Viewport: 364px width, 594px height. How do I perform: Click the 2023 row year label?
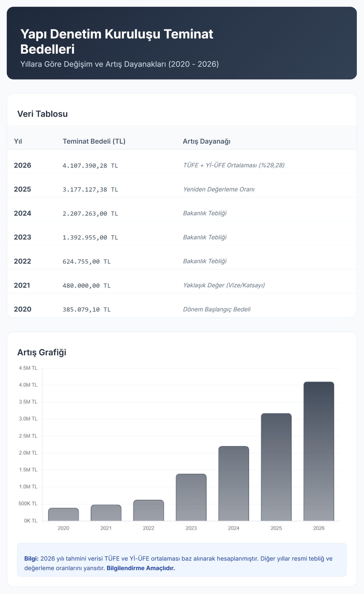(x=22, y=237)
